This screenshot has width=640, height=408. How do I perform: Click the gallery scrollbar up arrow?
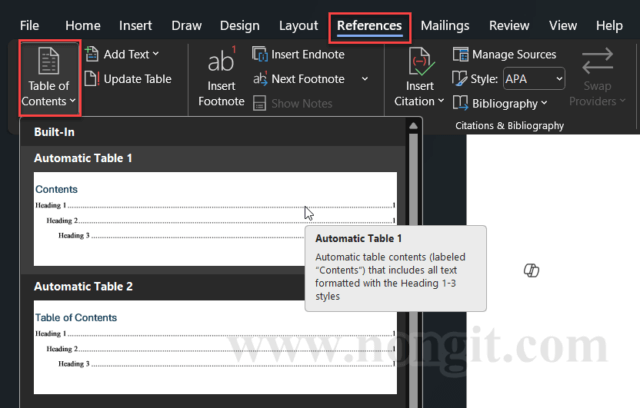[413, 126]
